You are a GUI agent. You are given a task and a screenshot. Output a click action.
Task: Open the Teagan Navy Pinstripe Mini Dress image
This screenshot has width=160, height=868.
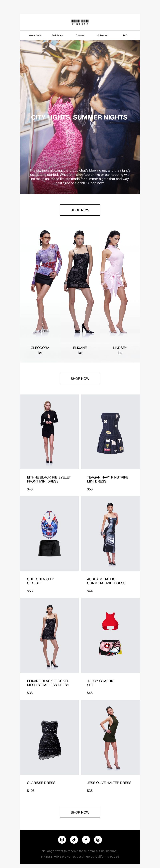110,432
